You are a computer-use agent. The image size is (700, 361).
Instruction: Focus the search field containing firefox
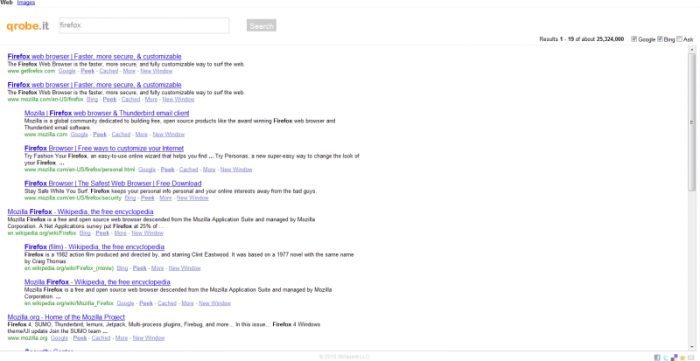(144, 25)
